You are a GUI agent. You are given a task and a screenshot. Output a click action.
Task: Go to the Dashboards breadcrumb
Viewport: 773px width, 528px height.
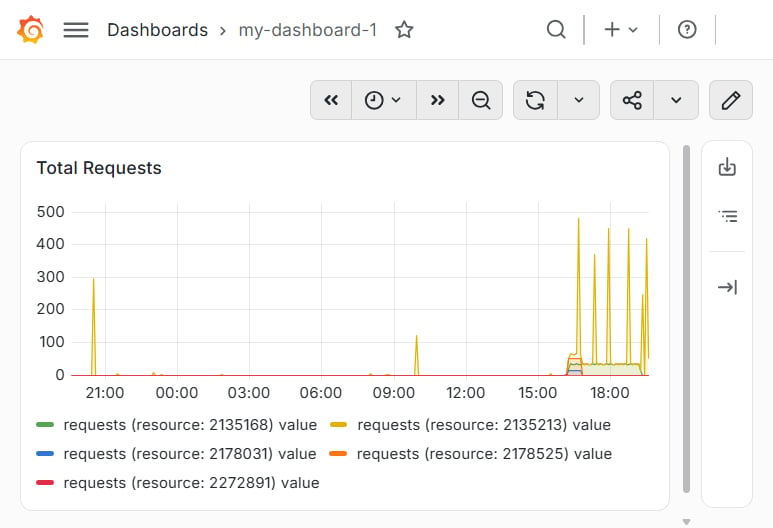coord(157,30)
